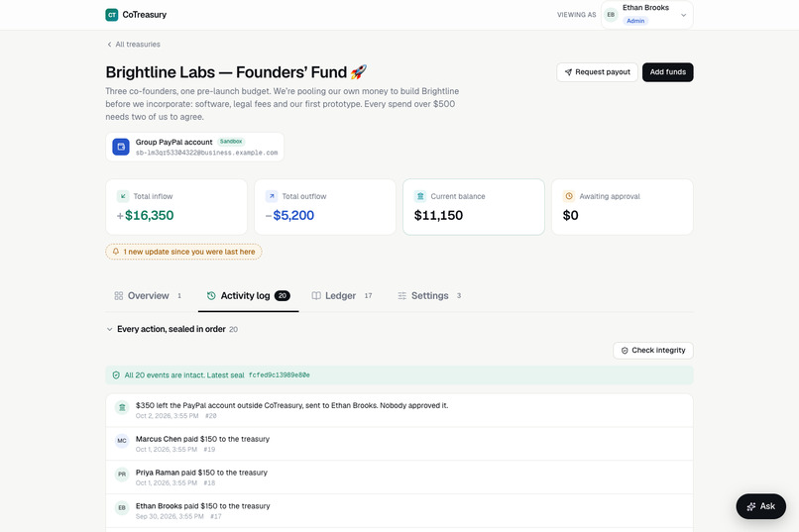
Task: Click the Brightline Labs — Founders' Fund title
Action: pos(236,72)
